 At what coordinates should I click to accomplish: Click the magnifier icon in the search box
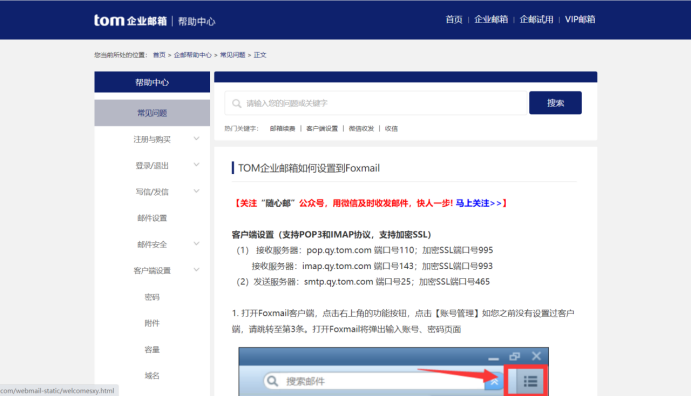tap(237, 104)
